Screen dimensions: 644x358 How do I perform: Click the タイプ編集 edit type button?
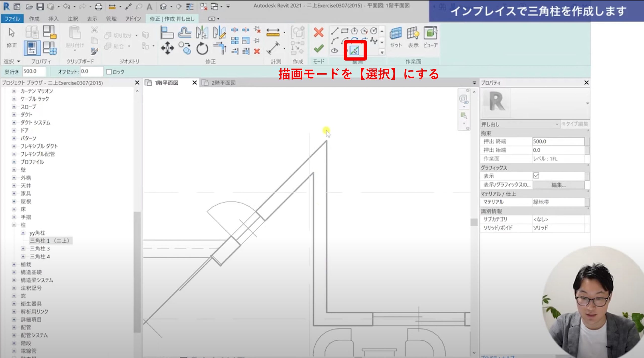(x=575, y=124)
